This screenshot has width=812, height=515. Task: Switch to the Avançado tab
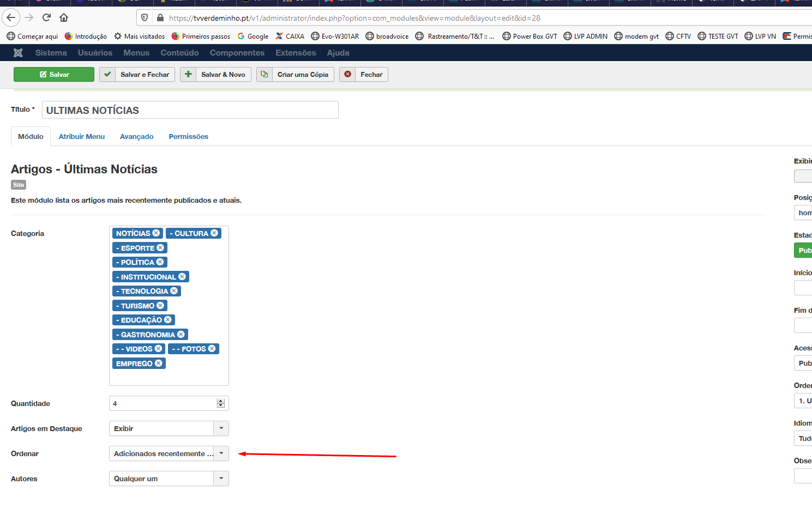tap(137, 137)
